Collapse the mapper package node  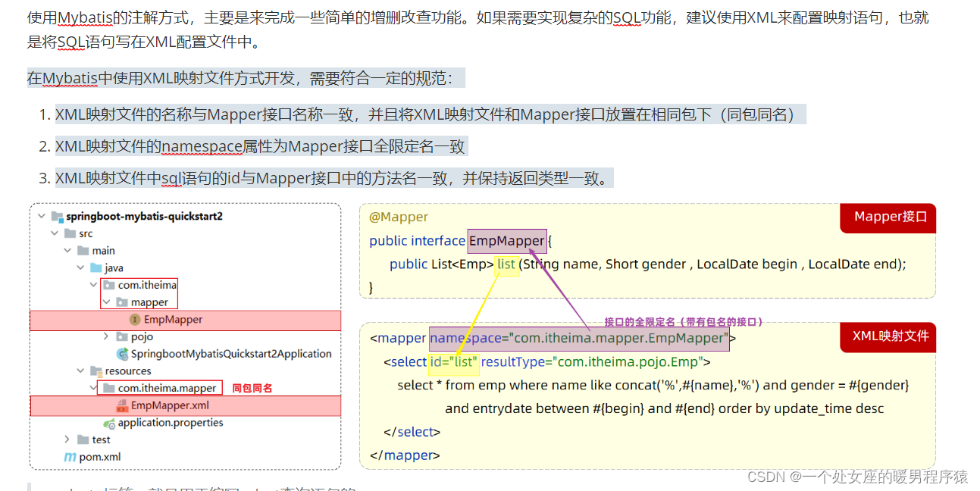(106, 302)
